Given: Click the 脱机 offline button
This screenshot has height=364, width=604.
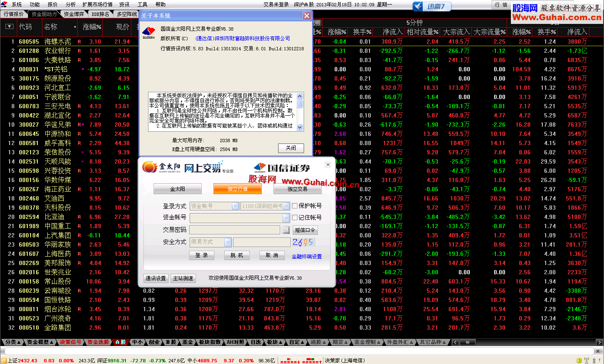Looking at the screenshot, I should coord(237,255).
